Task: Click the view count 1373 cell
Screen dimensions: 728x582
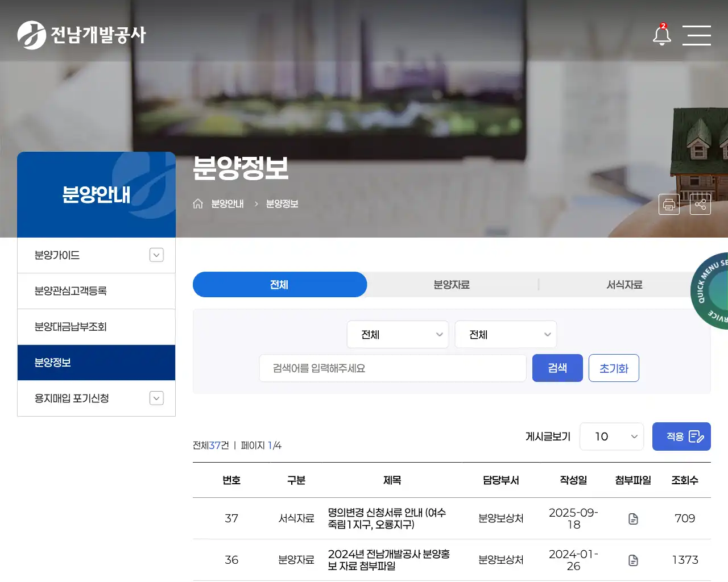Action: (685, 560)
